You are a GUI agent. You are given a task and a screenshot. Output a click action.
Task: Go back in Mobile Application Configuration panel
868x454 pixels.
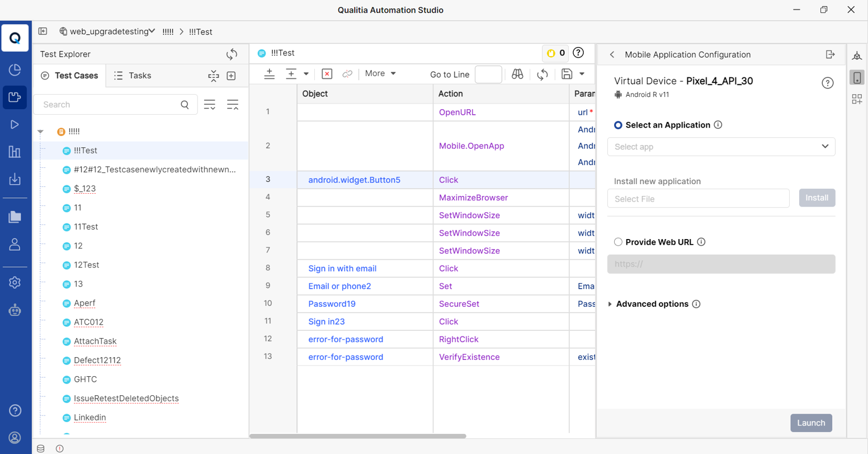(612, 54)
